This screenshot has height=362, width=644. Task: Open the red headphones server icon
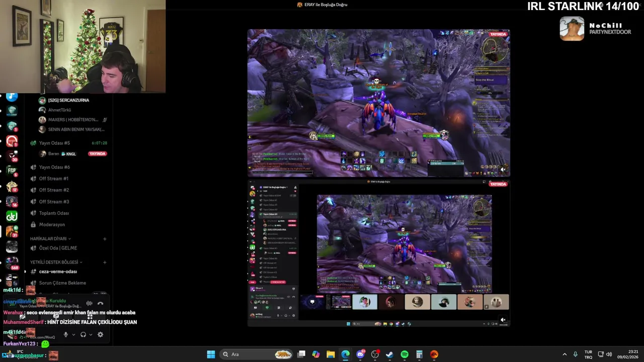point(12,141)
